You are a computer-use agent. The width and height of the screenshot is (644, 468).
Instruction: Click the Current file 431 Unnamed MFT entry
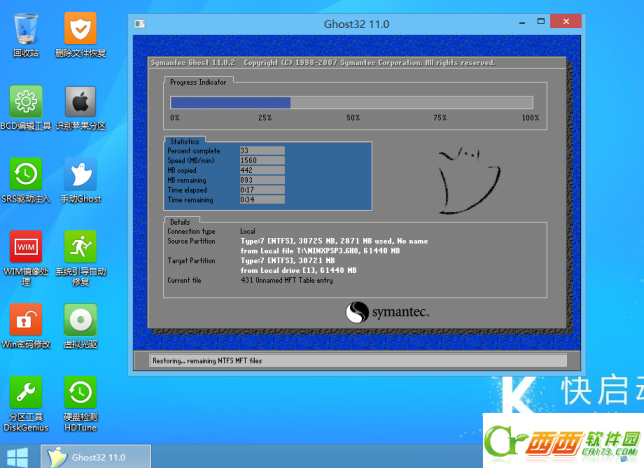(x=287, y=280)
